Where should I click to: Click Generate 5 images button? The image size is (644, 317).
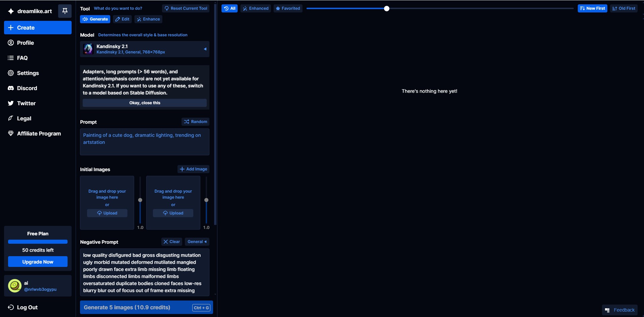point(147,307)
